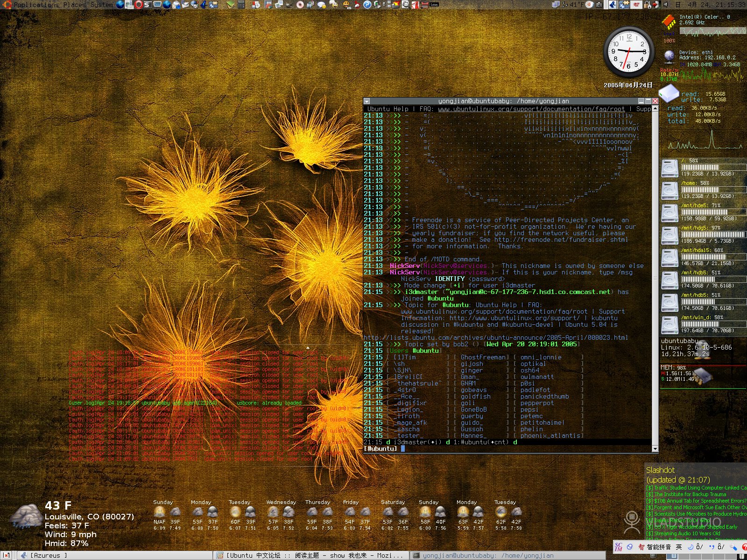Click the panickedthumb nick in users list
Screen dimensions: 747x560
pos(544,396)
